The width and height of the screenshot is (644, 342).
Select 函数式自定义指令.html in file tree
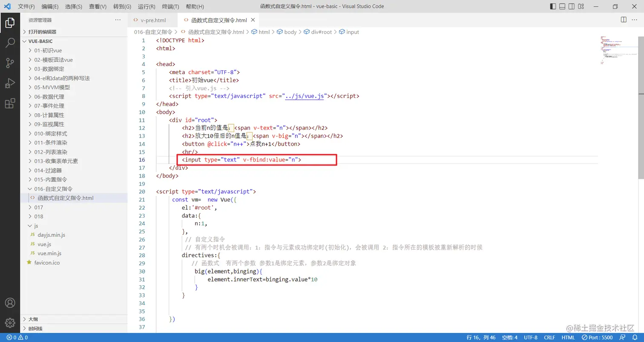74,198
